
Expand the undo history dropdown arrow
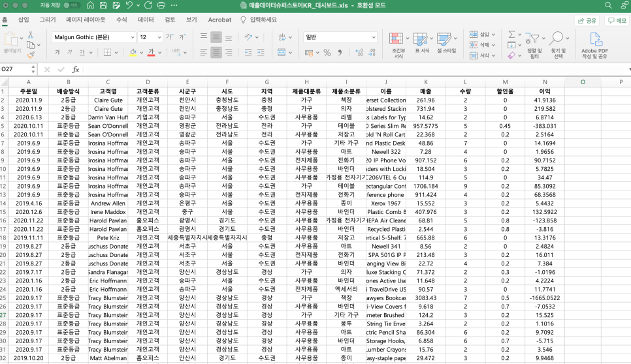click(138, 5)
